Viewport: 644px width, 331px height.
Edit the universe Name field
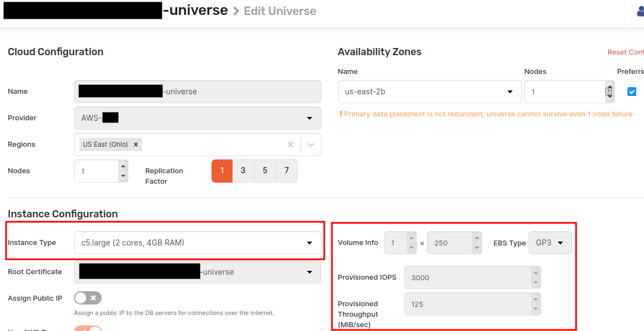197,91
